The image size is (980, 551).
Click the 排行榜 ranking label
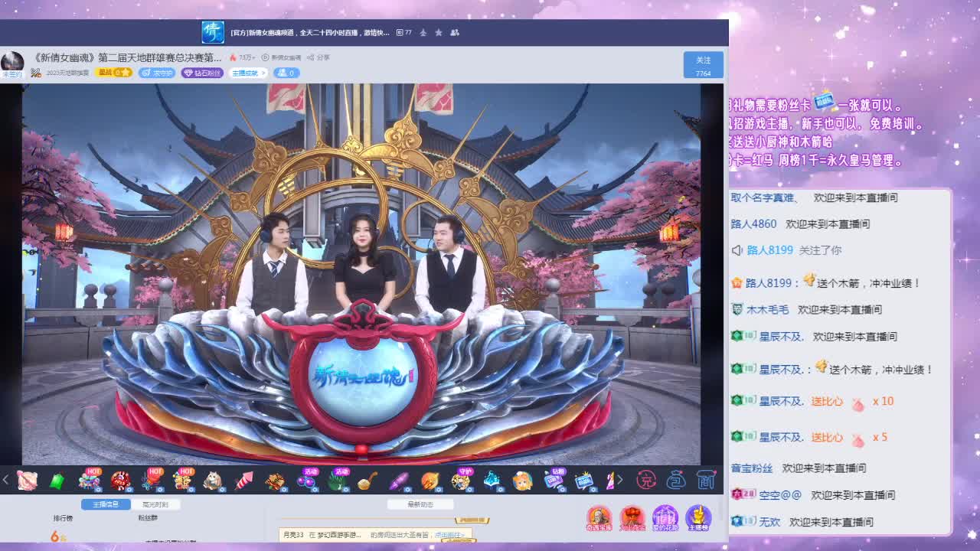click(63, 518)
